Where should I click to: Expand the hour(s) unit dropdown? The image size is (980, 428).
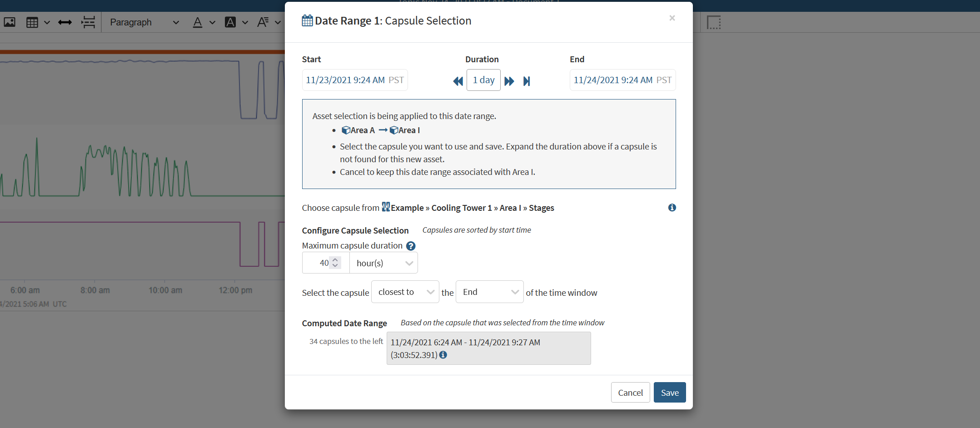[x=383, y=263]
